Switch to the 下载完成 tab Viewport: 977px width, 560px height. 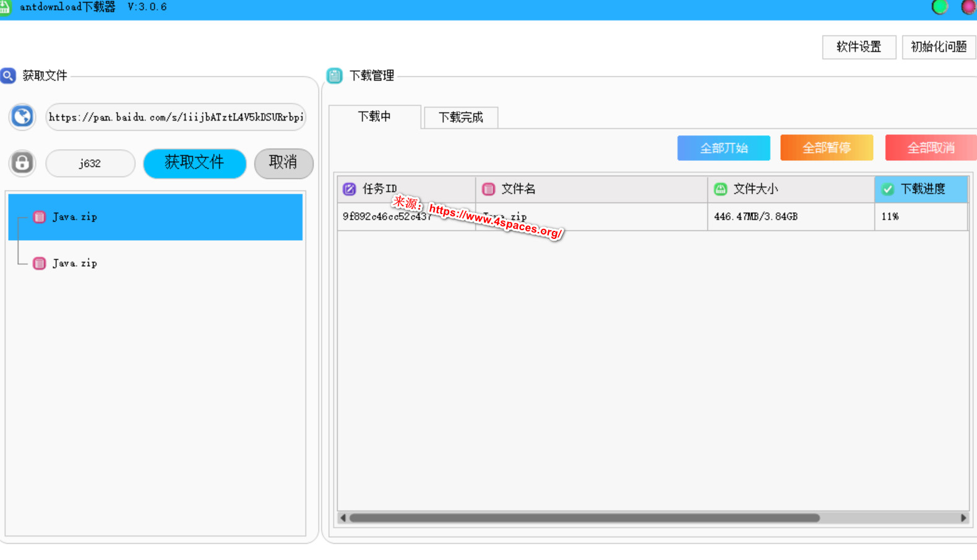point(460,118)
